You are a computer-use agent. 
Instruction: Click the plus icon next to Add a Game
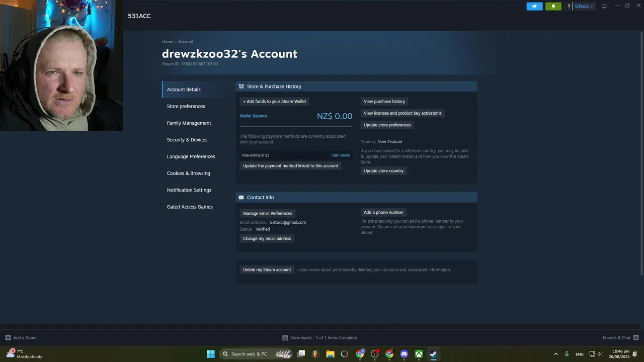click(8, 338)
